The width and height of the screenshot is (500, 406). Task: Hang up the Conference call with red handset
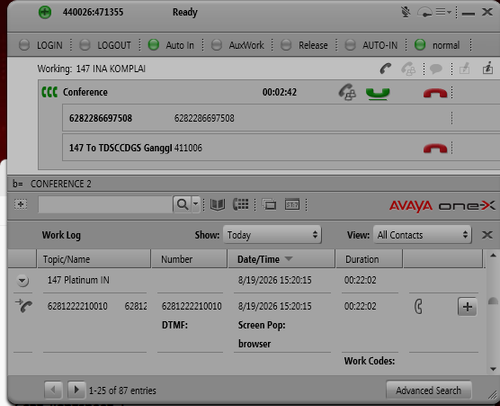435,93
